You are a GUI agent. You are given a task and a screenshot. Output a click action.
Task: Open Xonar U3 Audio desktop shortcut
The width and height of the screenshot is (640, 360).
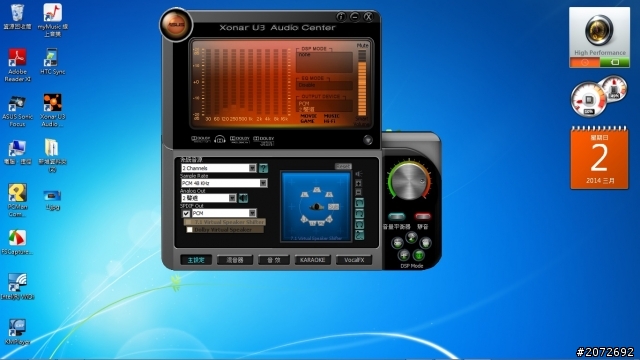[x=53, y=110]
